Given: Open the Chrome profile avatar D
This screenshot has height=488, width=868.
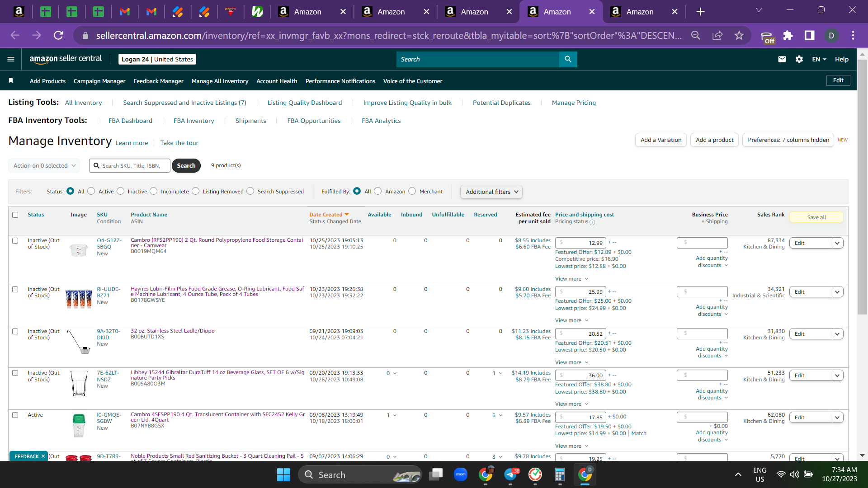Looking at the screenshot, I should [x=831, y=35].
